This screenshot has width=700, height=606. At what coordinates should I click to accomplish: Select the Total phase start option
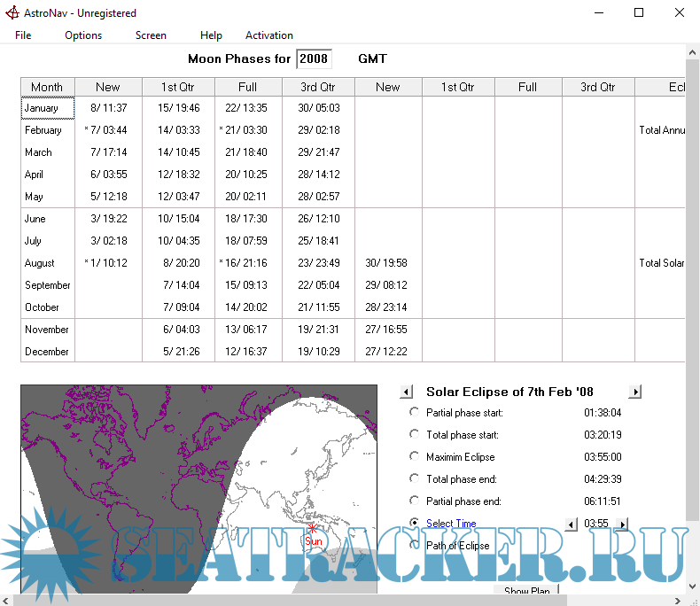pos(415,434)
